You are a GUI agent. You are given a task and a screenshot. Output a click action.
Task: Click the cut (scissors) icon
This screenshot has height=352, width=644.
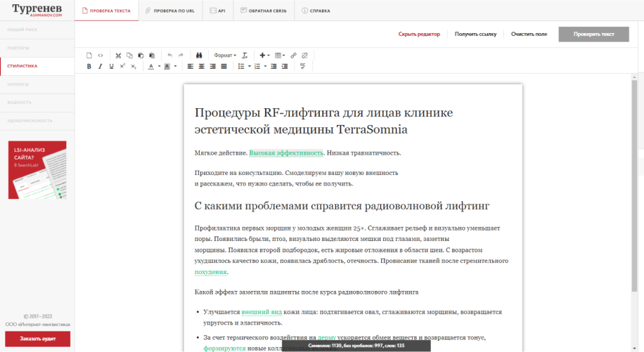[x=118, y=56]
